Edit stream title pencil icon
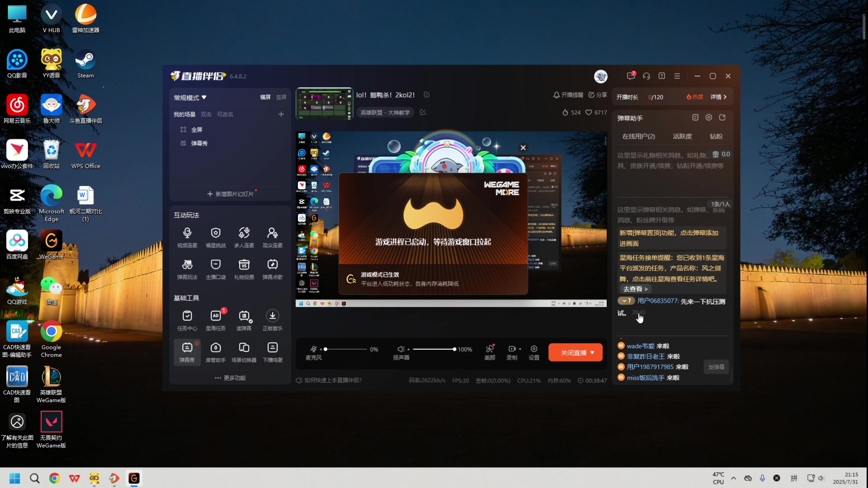The image size is (868, 488). [x=426, y=94]
